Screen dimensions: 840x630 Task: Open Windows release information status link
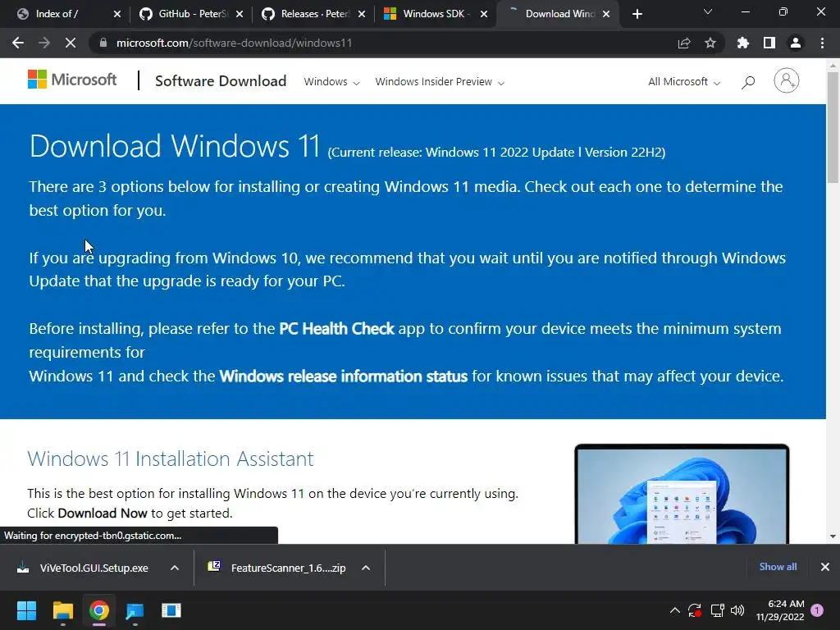click(x=344, y=376)
